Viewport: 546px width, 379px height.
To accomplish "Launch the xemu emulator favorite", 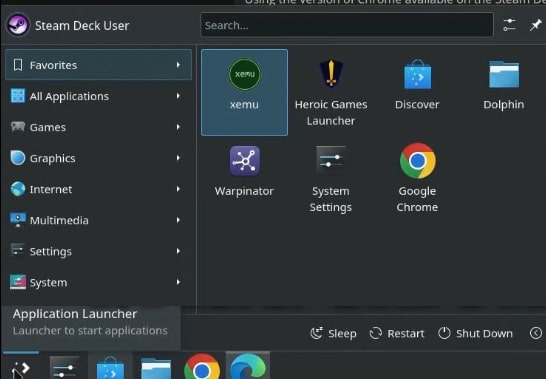I will tap(244, 92).
